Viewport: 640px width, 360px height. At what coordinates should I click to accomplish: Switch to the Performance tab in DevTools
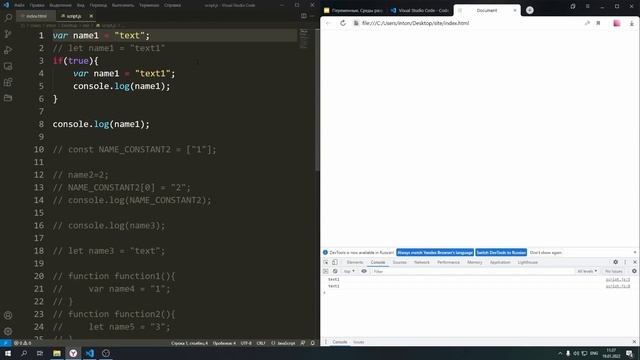point(448,262)
